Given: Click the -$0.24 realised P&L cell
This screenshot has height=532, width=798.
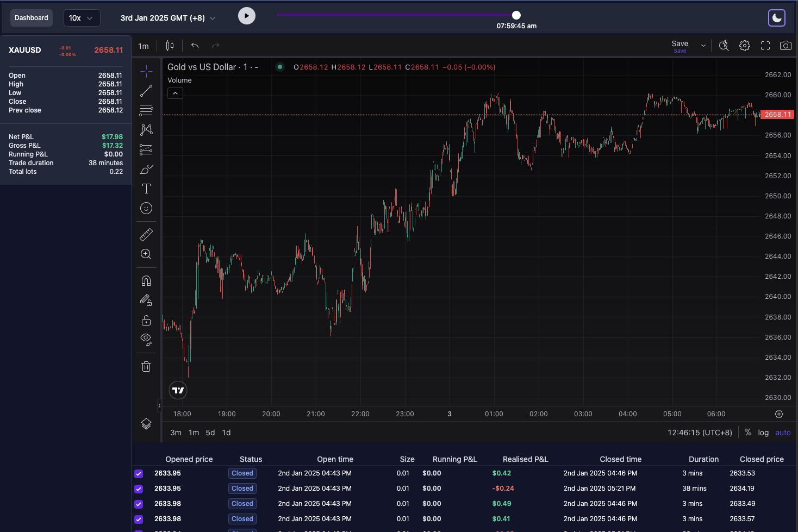Looking at the screenshot, I should [503, 489].
